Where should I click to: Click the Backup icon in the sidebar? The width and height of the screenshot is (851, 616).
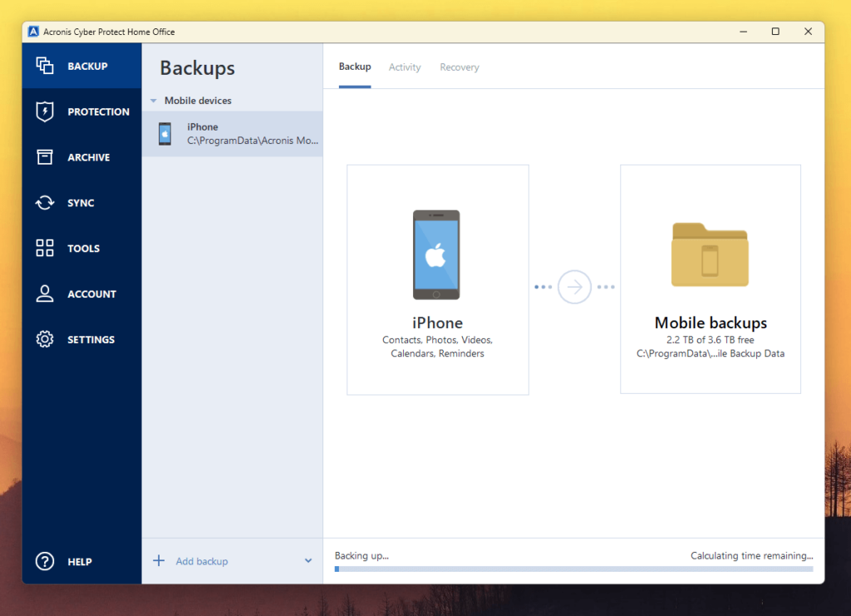coord(45,66)
